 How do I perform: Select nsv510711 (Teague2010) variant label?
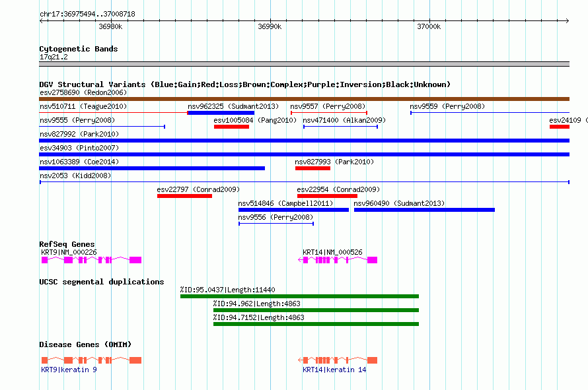click(83, 106)
